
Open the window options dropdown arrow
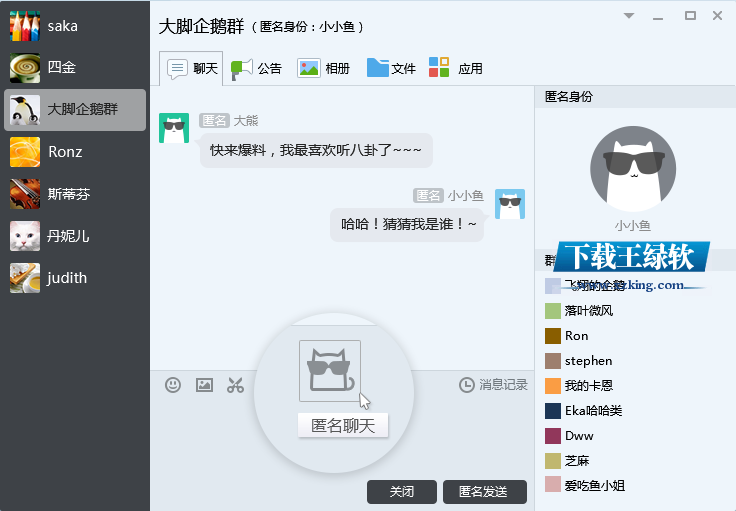click(629, 16)
